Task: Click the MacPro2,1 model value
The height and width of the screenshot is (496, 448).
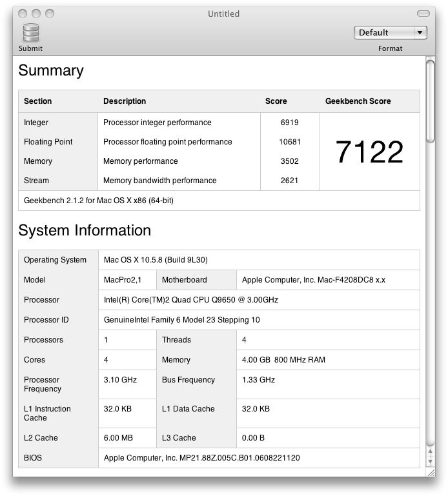Action: click(x=123, y=280)
